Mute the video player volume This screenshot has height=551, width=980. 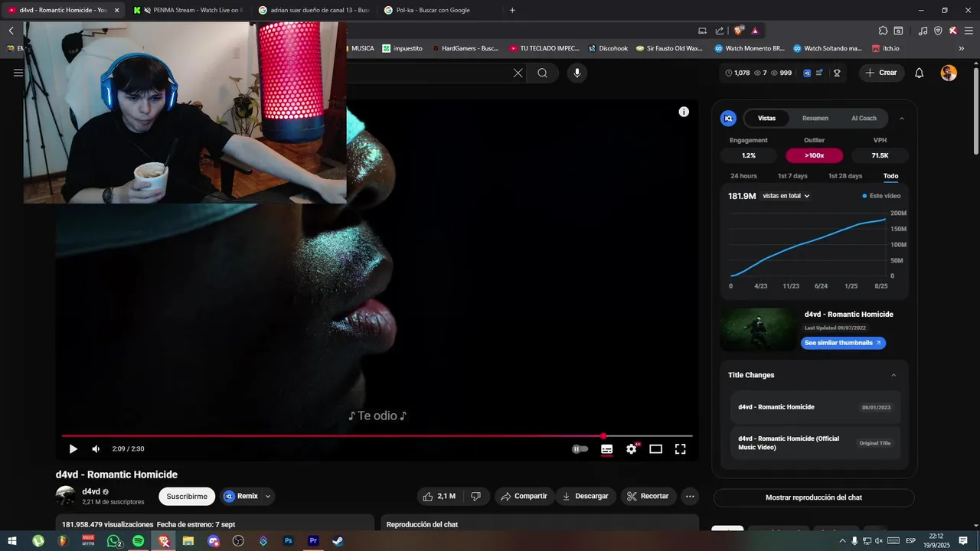point(96,449)
